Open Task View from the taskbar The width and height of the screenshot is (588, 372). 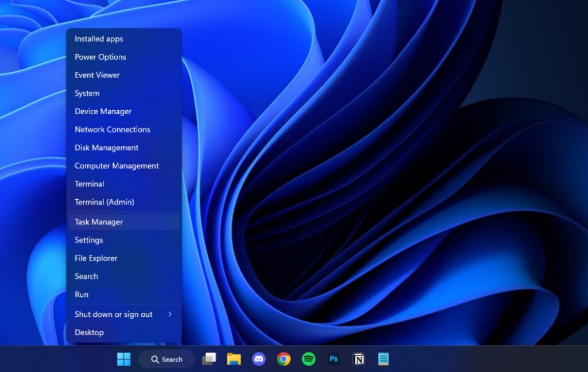click(x=209, y=359)
